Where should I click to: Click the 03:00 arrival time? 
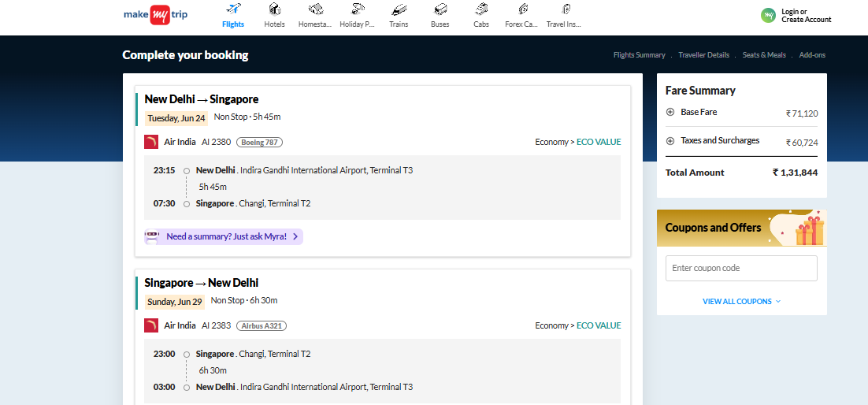tap(164, 387)
